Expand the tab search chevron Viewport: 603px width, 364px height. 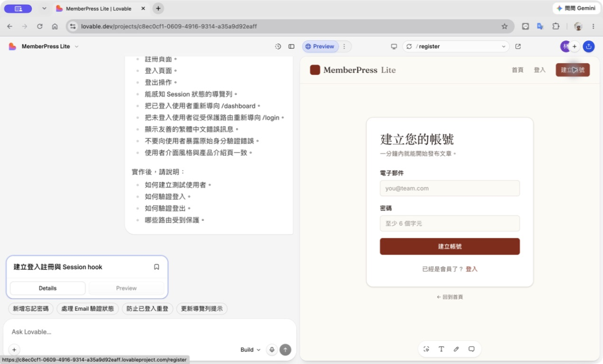click(x=44, y=8)
